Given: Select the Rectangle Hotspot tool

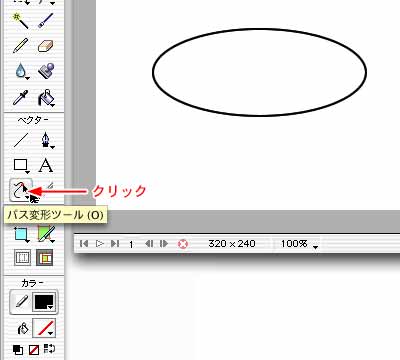Looking at the screenshot, I should [21, 234].
